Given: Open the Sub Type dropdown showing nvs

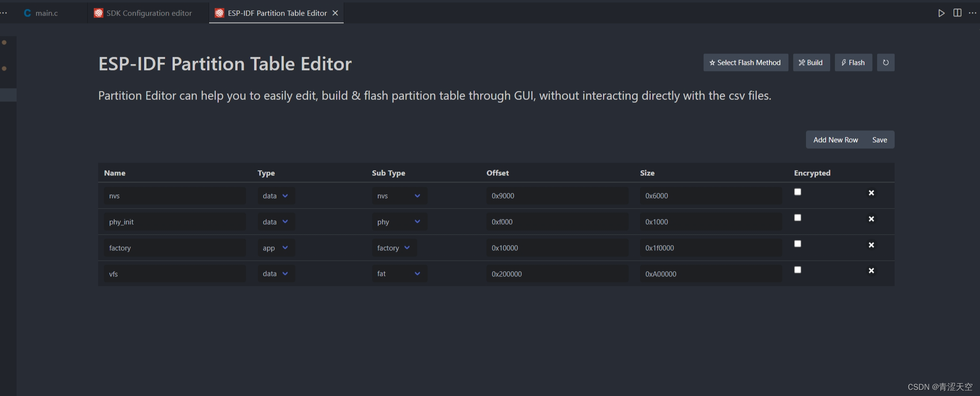Looking at the screenshot, I should pos(399,196).
